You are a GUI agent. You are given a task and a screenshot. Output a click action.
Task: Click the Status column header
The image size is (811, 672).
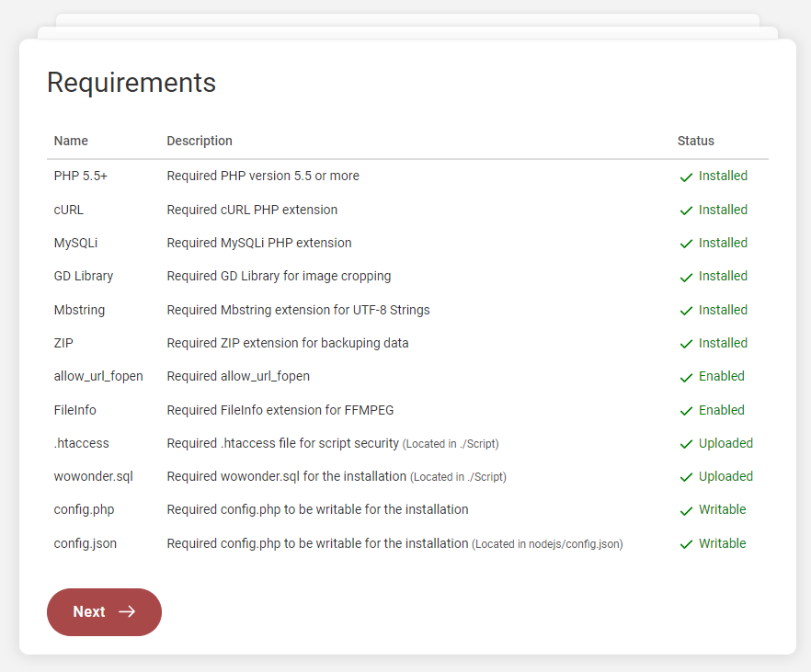[x=696, y=142]
